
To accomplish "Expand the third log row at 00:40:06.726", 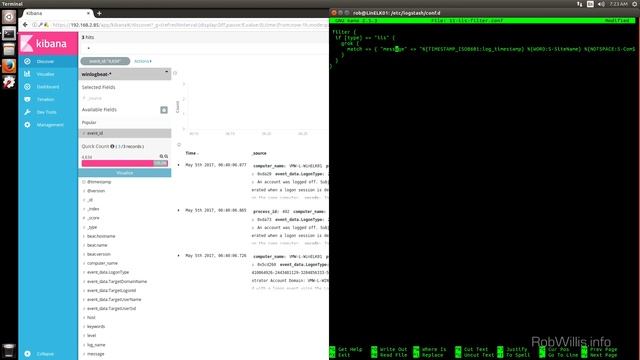I will pyautogui.click(x=178, y=256).
